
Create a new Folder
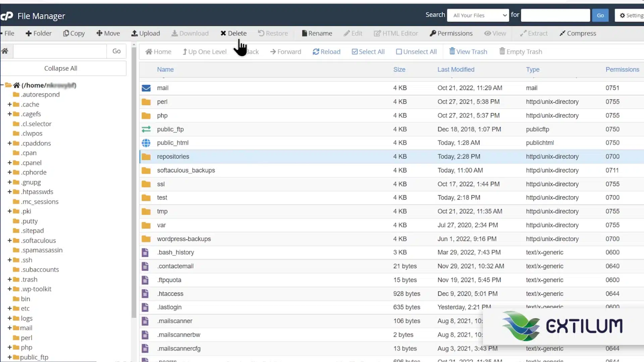pos(39,33)
